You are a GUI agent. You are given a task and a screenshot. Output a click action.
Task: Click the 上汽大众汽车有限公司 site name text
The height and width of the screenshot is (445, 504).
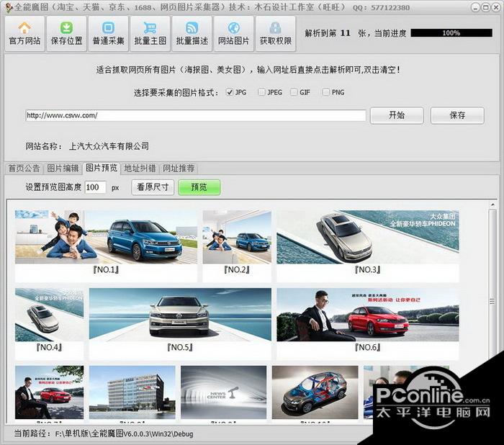click(x=109, y=146)
